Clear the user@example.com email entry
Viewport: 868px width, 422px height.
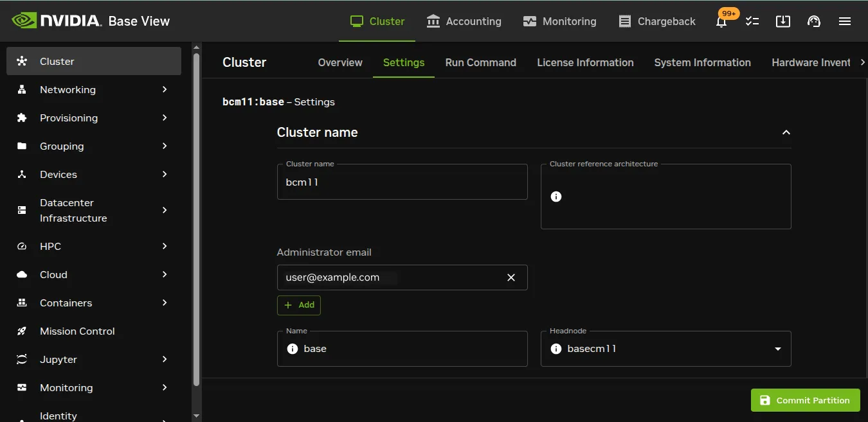tap(511, 277)
